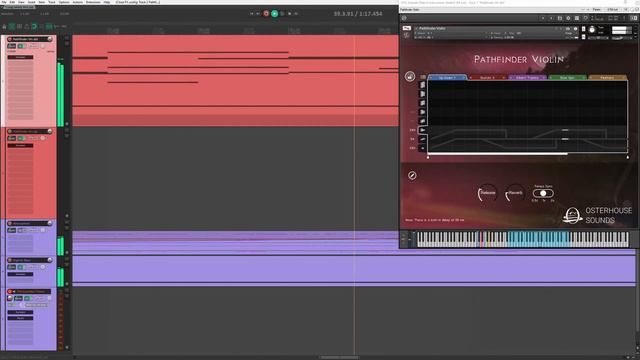Click the Osterhouse Sounds logo

(597, 215)
